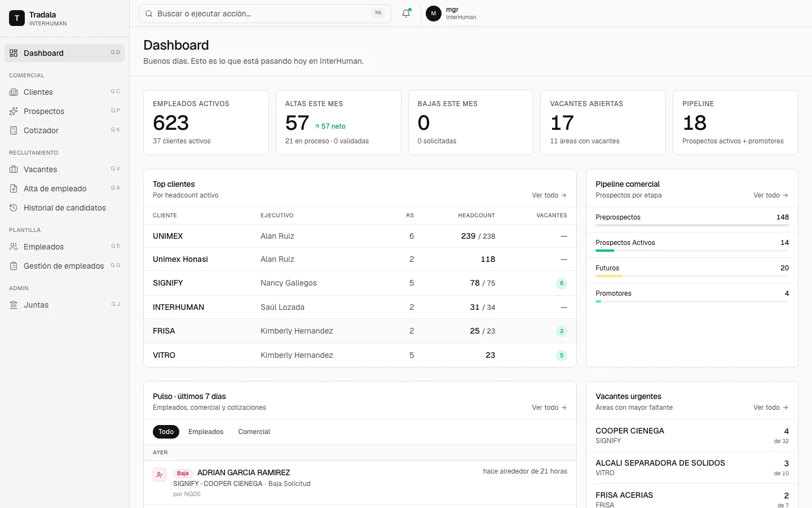Click the Historial de candidatos icon
Screen dimensions: 812x508
tap(14, 208)
